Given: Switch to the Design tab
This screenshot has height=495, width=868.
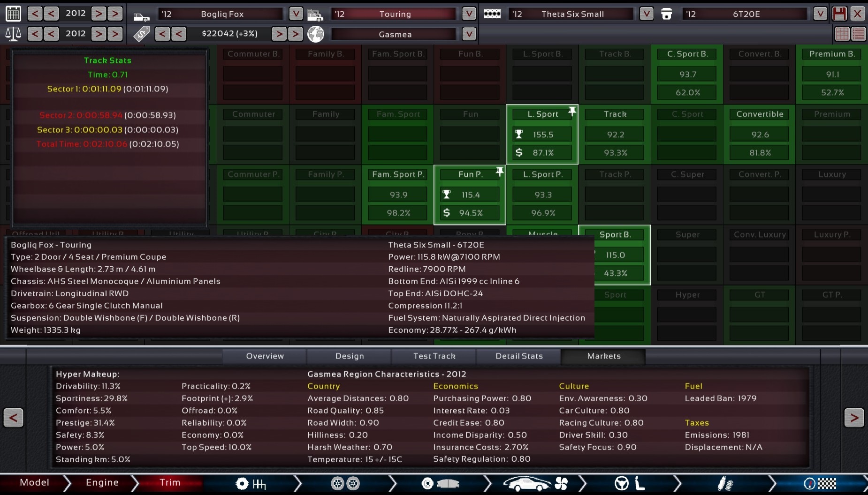Looking at the screenshot, I should (x=350, y=356).
